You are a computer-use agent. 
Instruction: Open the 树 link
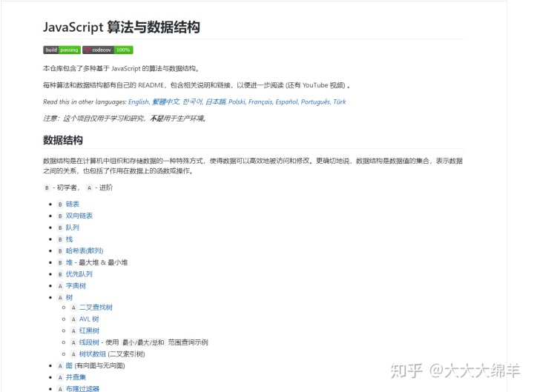click(x=69, y=297)
